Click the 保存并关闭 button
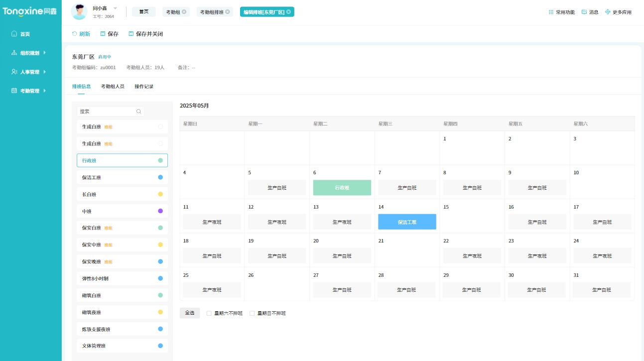The height and width of the screenshot is (361, 644). [x=145, y=34]
